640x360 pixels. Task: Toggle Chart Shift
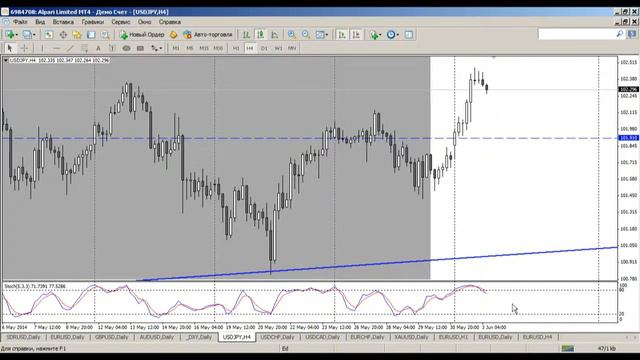pyautogui.click(x=356, y=35)
